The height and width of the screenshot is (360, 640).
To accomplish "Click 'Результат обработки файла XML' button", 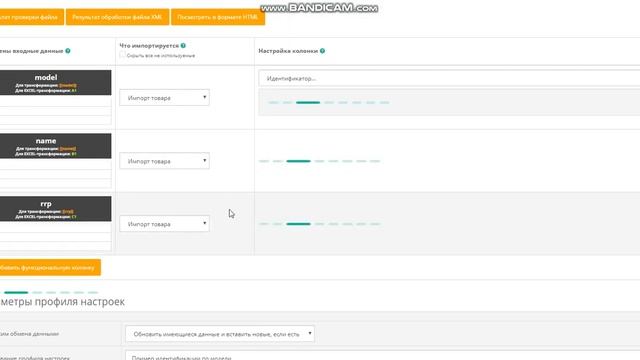I will point(118,17).
